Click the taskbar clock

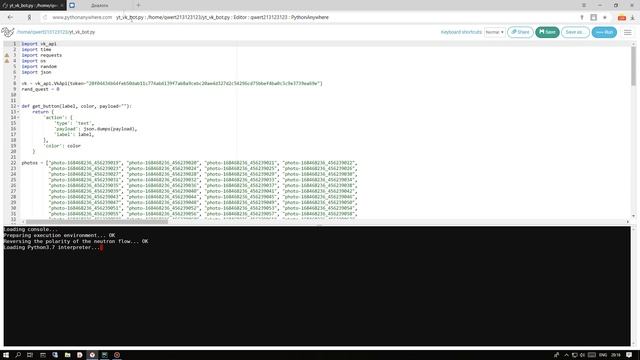point(616,355)
